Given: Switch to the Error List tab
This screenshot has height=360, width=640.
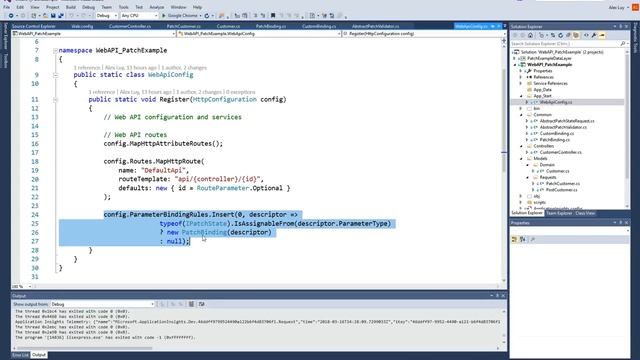Looking at the screenshot, I should [x=20, y=355].
